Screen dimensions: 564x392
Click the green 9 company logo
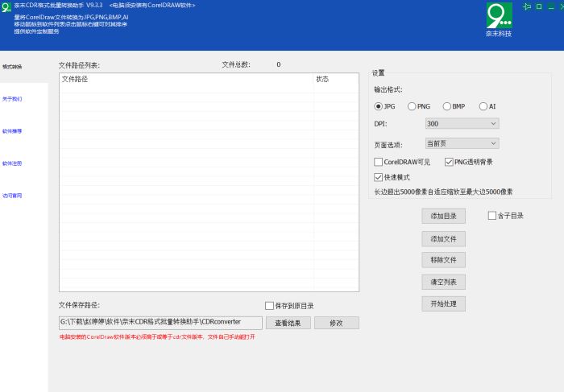500,15
